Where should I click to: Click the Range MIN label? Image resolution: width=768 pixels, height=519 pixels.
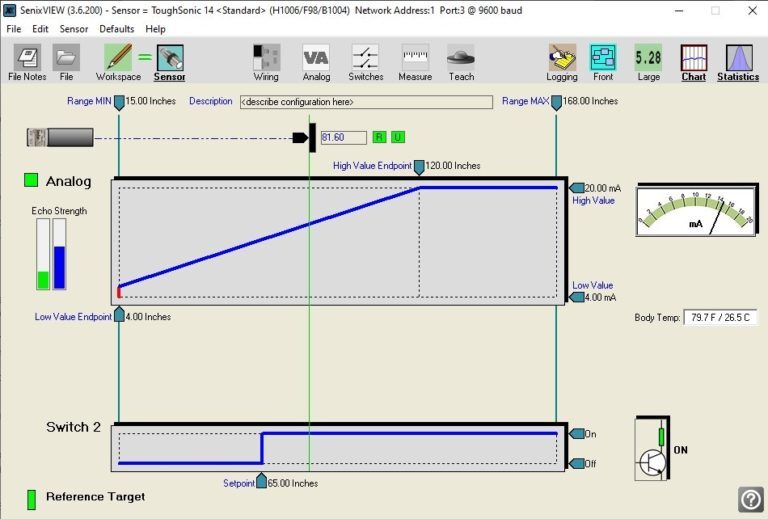coord(89,101)
